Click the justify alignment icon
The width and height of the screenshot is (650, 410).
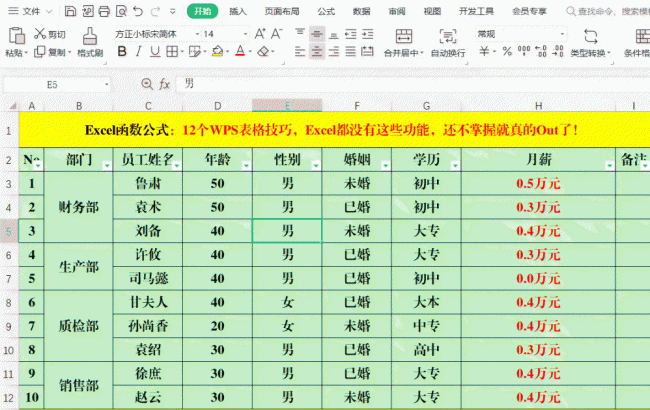tap(351, 51)
